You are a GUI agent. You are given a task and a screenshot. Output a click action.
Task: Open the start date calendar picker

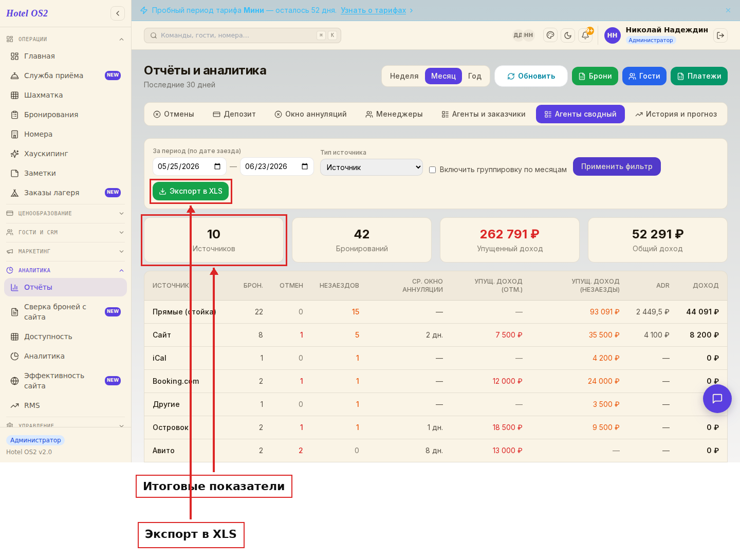217,166
